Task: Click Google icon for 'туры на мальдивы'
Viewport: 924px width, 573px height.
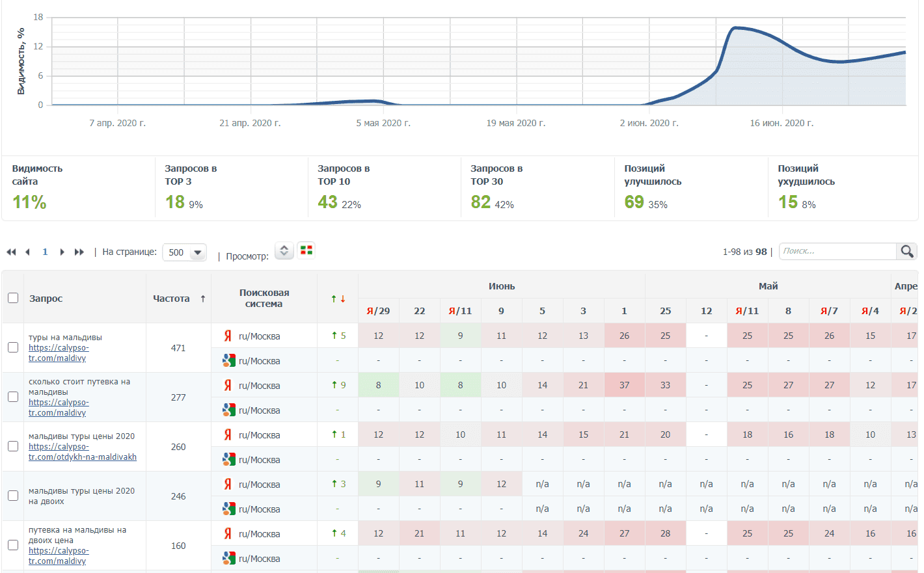Action: (228, 361)
